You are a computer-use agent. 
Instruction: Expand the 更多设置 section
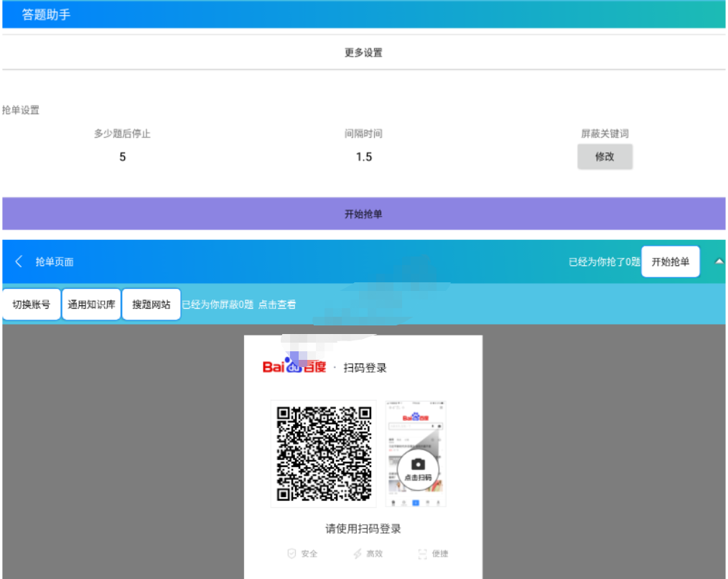pos(363,52)
